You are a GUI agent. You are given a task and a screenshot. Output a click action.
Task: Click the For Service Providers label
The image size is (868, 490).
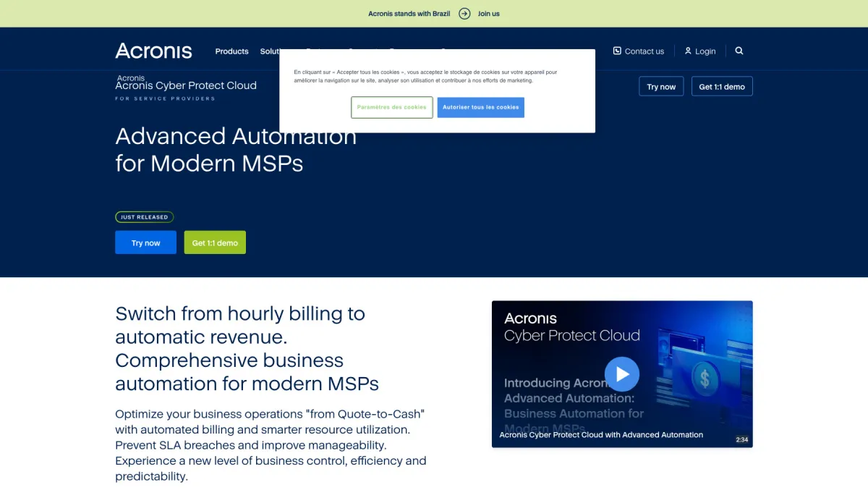click(x=165, y=98)
